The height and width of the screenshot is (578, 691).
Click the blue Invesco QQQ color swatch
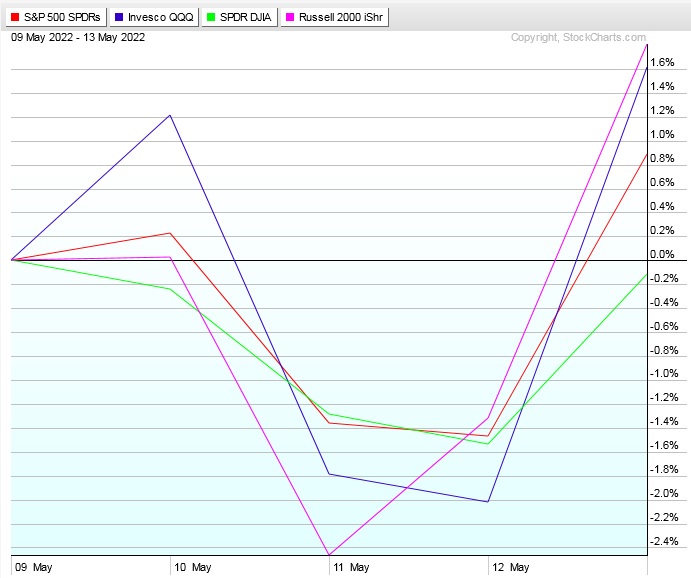(x=119, y=17)
